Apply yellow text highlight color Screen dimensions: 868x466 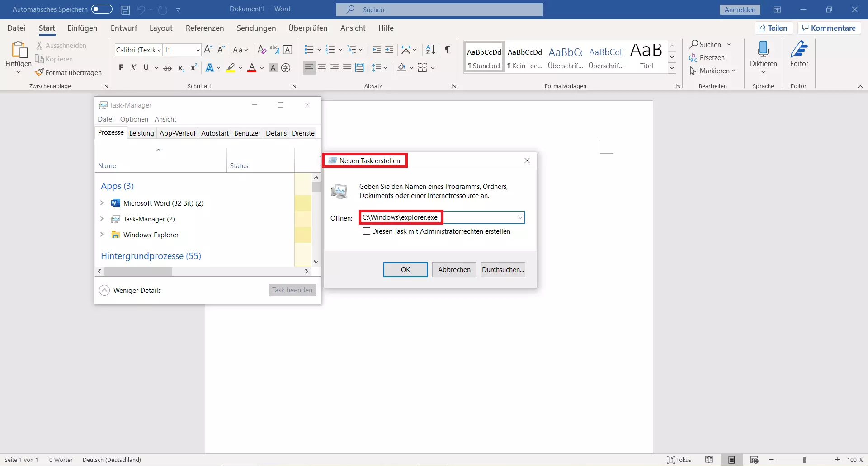click(x=231, y=68)
